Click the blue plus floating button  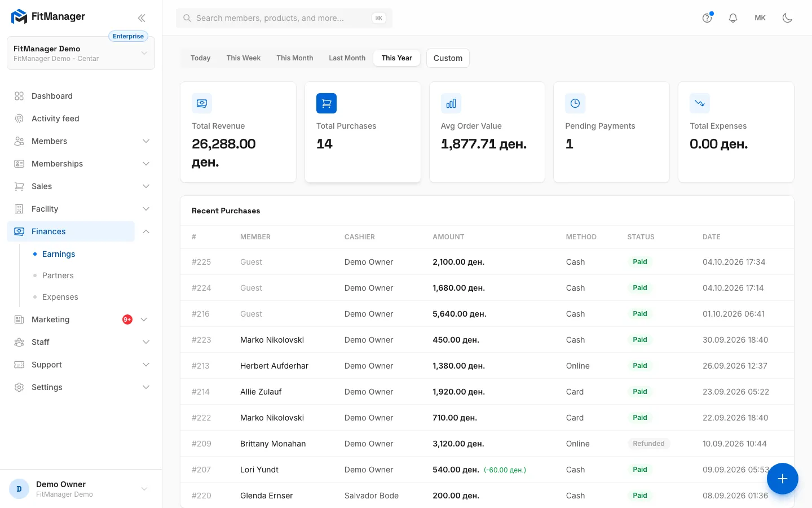[x=782, y=479]
